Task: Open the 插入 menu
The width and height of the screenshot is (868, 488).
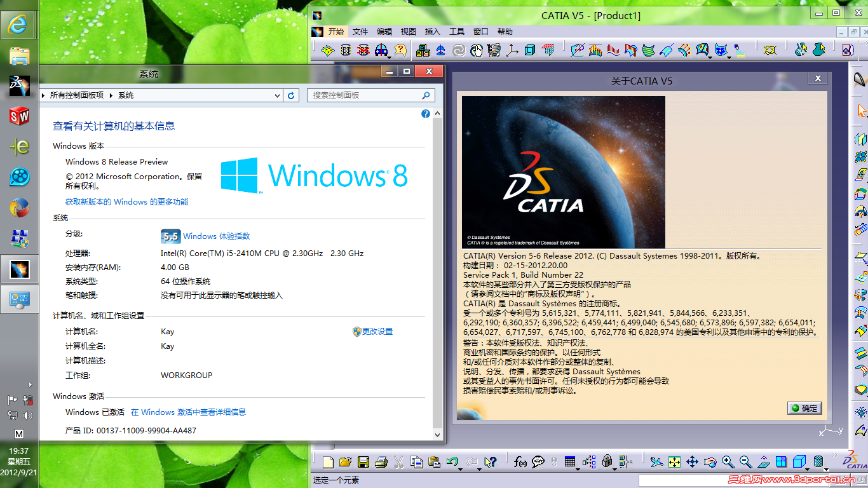Action: [433, 32]
